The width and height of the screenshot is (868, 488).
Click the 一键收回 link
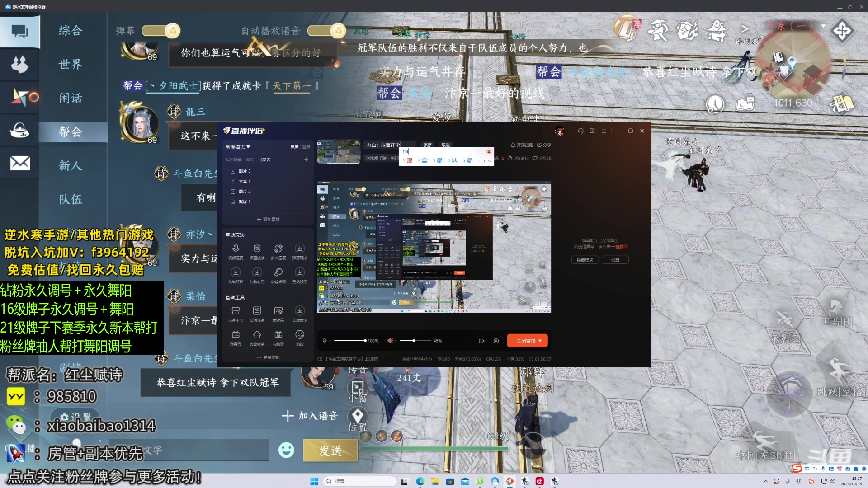619,247
